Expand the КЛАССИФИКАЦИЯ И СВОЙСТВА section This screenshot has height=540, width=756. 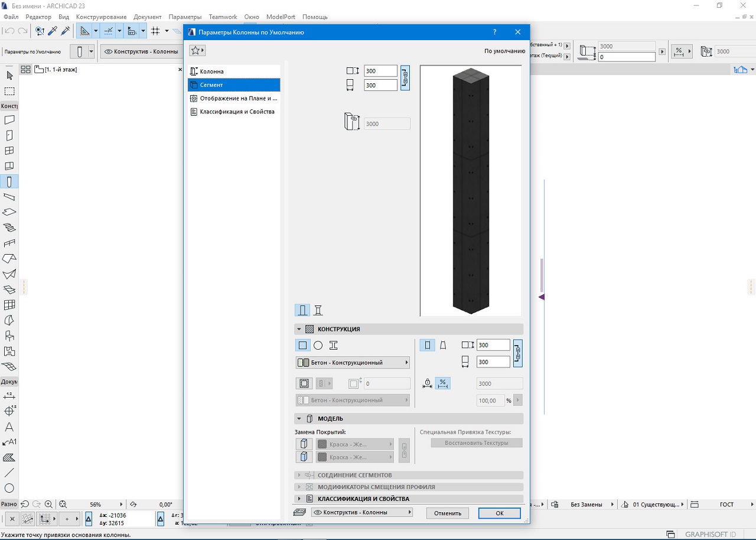pyautogui.click(x=363, y=499)
